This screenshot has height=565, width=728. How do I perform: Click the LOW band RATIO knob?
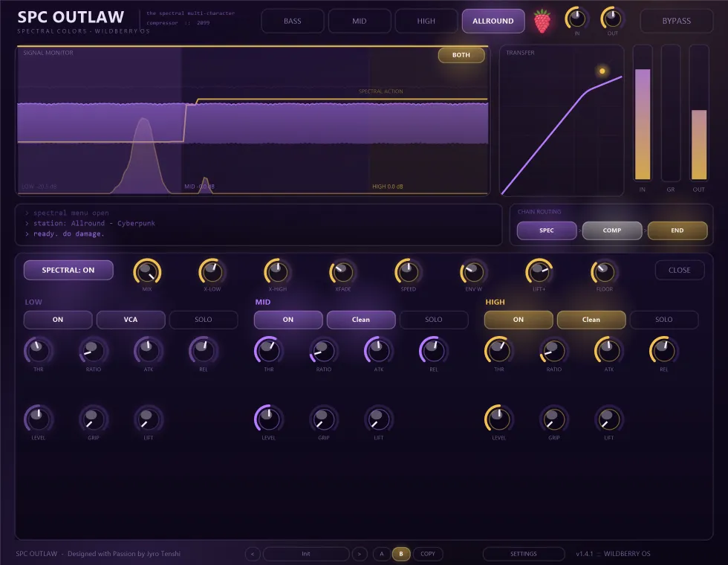click(x=94, y=350)
